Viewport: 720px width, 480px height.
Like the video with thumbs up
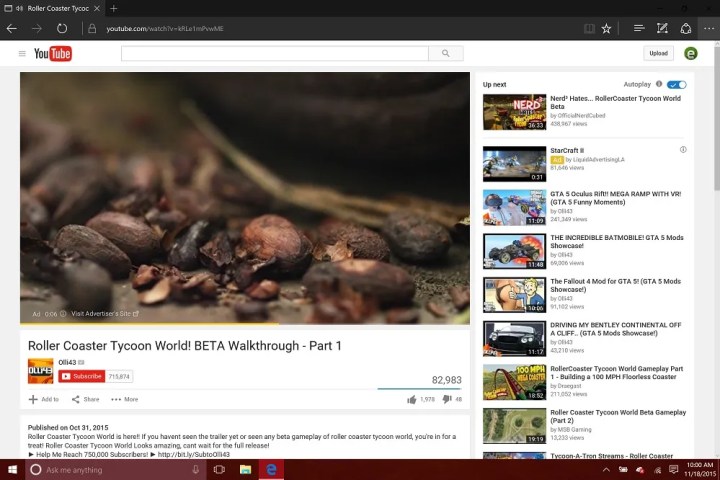(411, 400)
